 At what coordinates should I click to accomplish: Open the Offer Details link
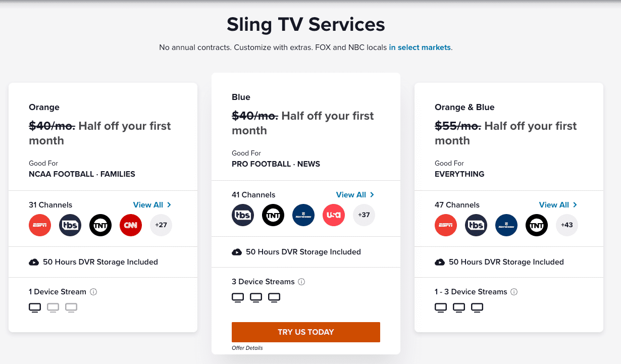247,348
